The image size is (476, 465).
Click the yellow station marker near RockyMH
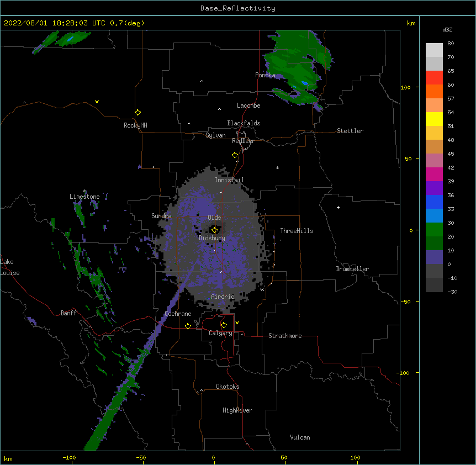tap(137, 113)
